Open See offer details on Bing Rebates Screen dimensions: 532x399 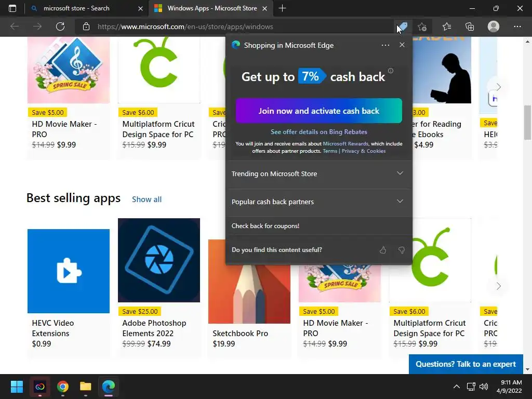tap(318, 131)
